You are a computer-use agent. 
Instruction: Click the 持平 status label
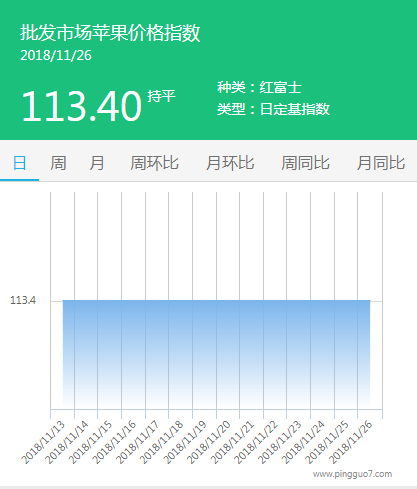pyautogui.click(x=161, y=96)
